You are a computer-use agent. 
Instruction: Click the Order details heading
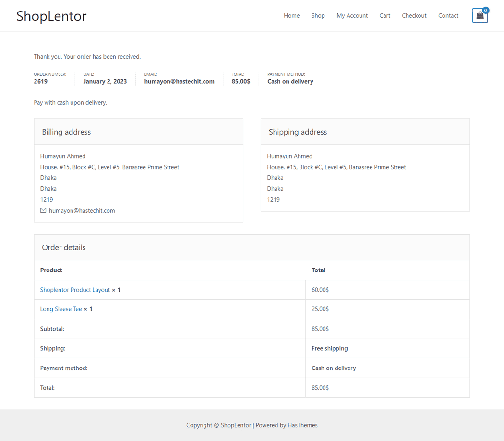click(64, 248)
